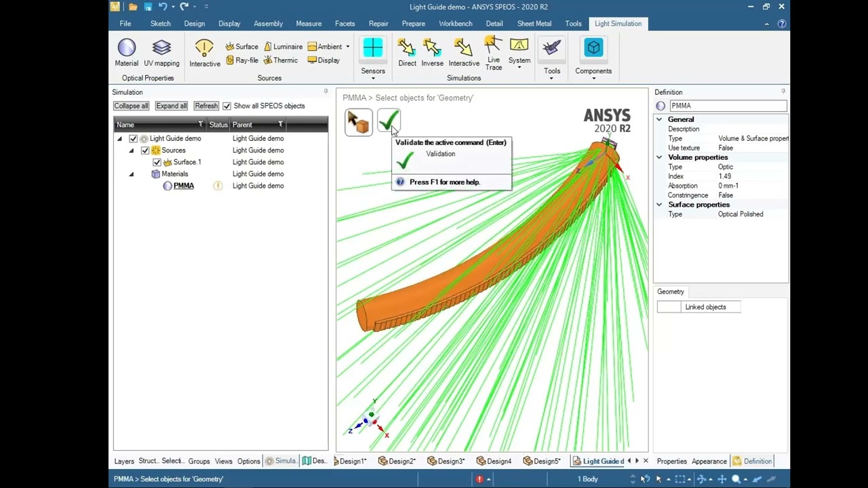Toggle Show all SPEOS objects checkbox
Viewport: 868px width, 488px height.
click(x=227, y=106)
